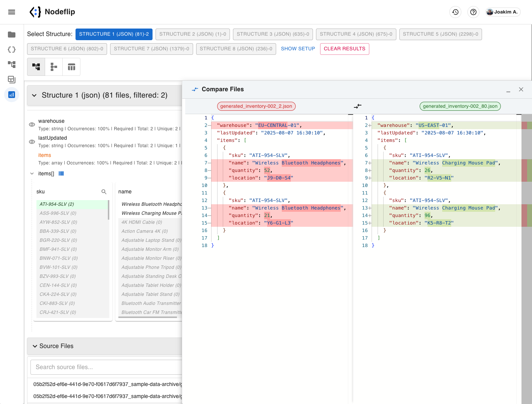
Task: Open the version history icon
Action: (x=455, y=12)
